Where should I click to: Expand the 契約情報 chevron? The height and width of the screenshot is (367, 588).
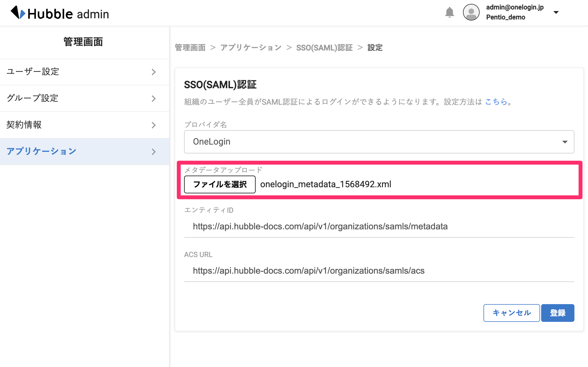pyautogui.click(x=154, y=125)
